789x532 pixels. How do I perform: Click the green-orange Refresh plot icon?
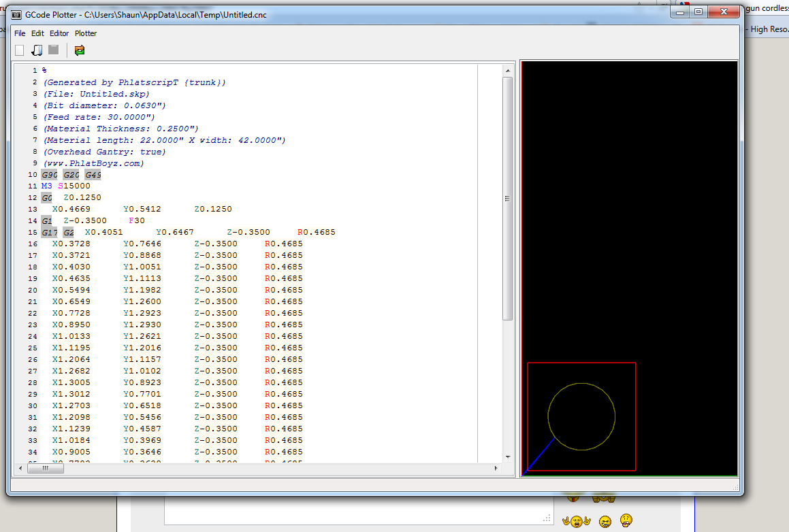click(80, 50)
